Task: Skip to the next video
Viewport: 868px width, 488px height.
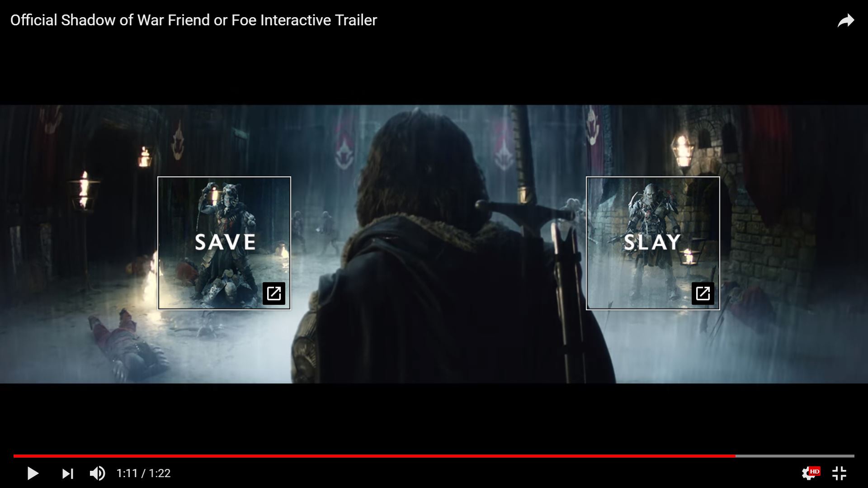Action: point(68,474)
